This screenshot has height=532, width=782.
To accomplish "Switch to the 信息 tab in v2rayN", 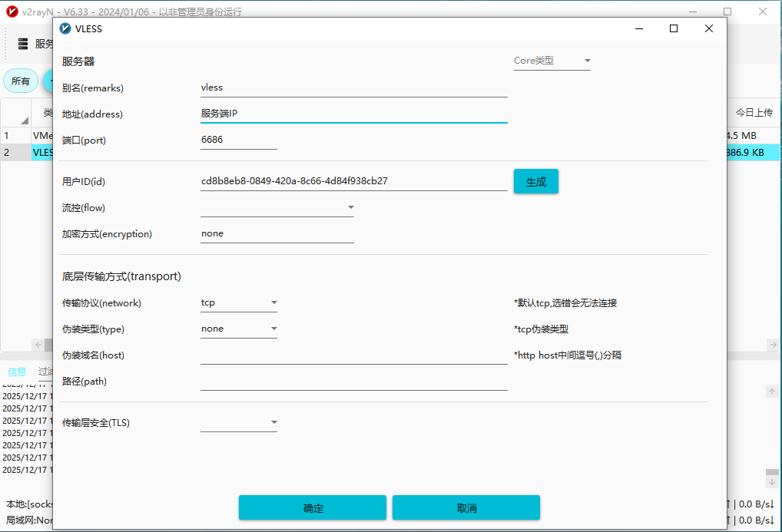I will (17, 372).
